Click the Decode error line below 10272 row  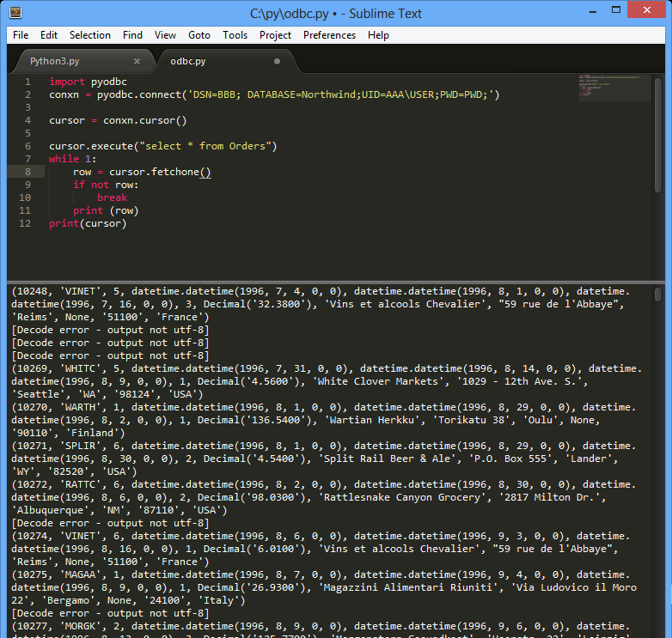(110, 523)
